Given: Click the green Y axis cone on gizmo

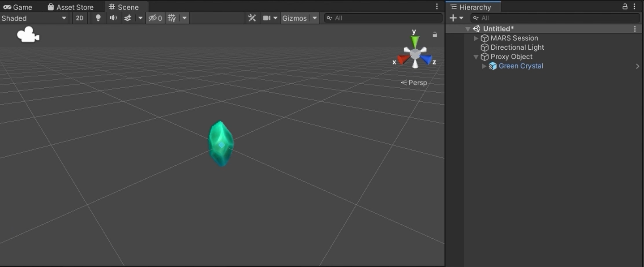Looking at the screenshot, I should coord(415,42).
